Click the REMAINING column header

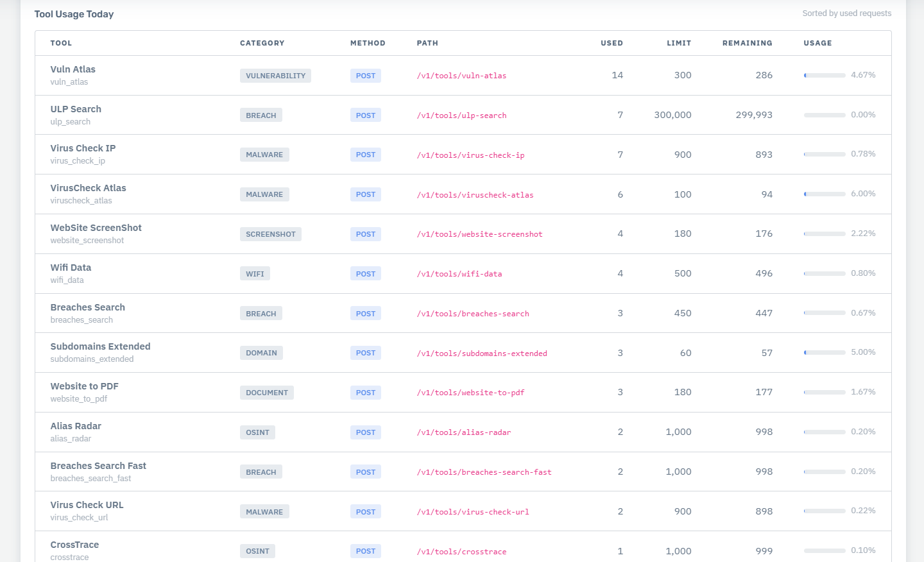coord(747,43)
